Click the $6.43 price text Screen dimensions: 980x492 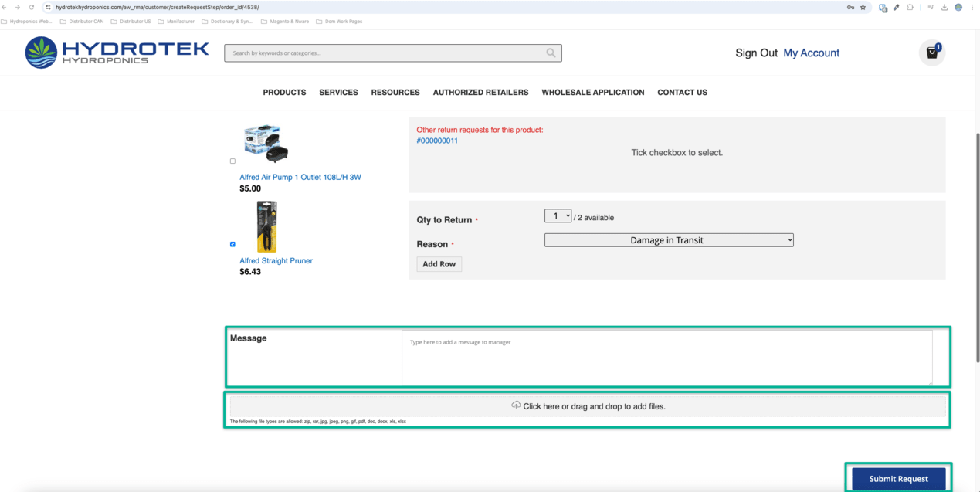coord(250,272)
